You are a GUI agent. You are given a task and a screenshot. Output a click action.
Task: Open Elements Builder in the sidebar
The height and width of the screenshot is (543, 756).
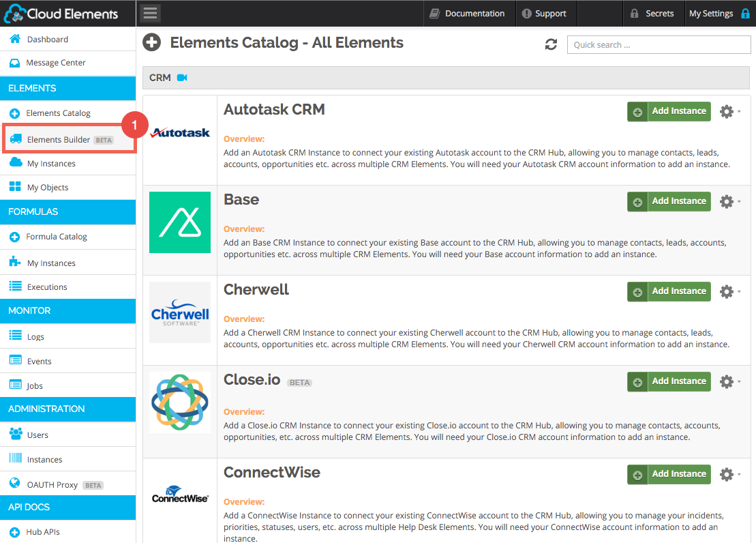[x=68, y=139]
